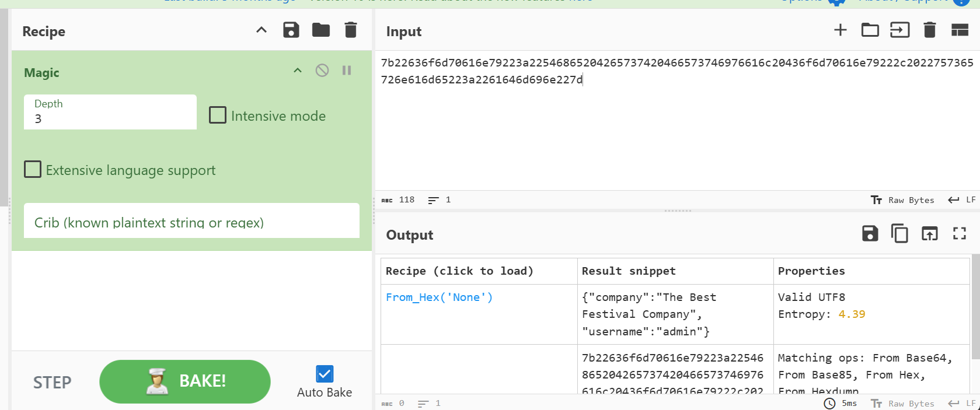Image resolution: width=980 pixels, height=410 pixels.
Task: Open input Raw Bytes encoding selector
Action: 902,200
